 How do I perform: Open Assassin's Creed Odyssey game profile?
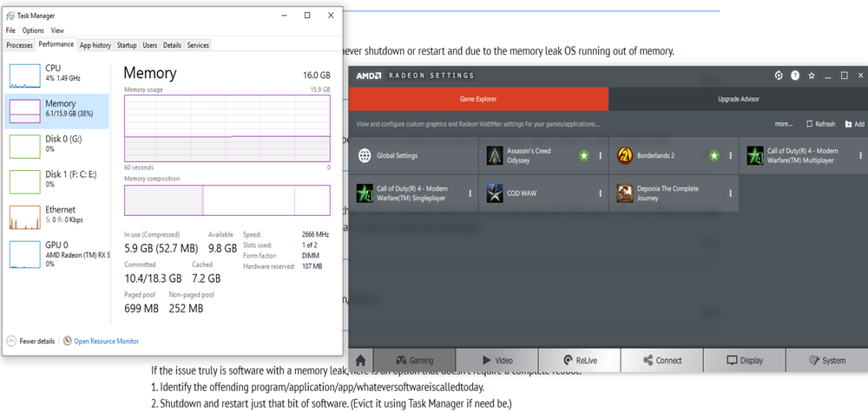(x=529, y=156)
